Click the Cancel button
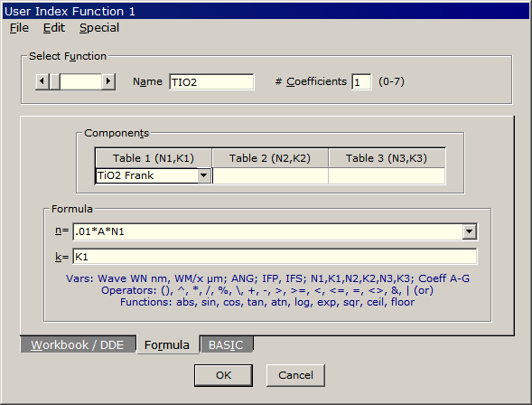The image size is (532, 405). point(295,375)
